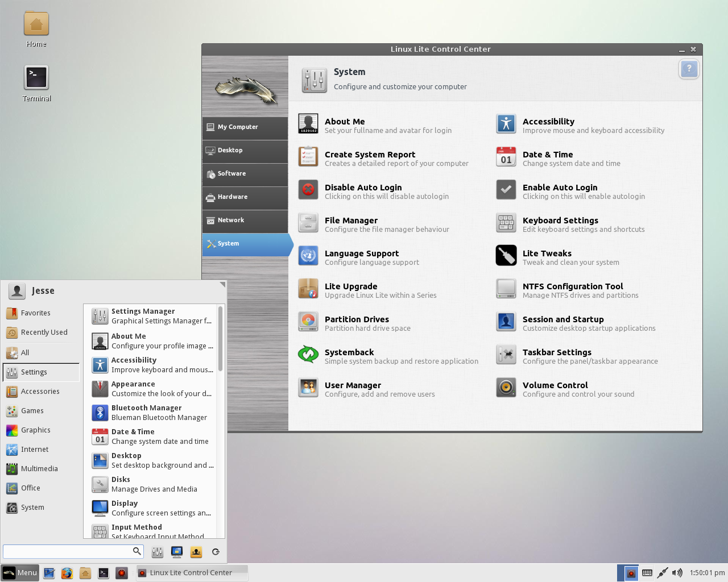Click the Volume Control speaker icon
Image resolution: width=728 pixels, height=582 pixels.
coord(506,388)
